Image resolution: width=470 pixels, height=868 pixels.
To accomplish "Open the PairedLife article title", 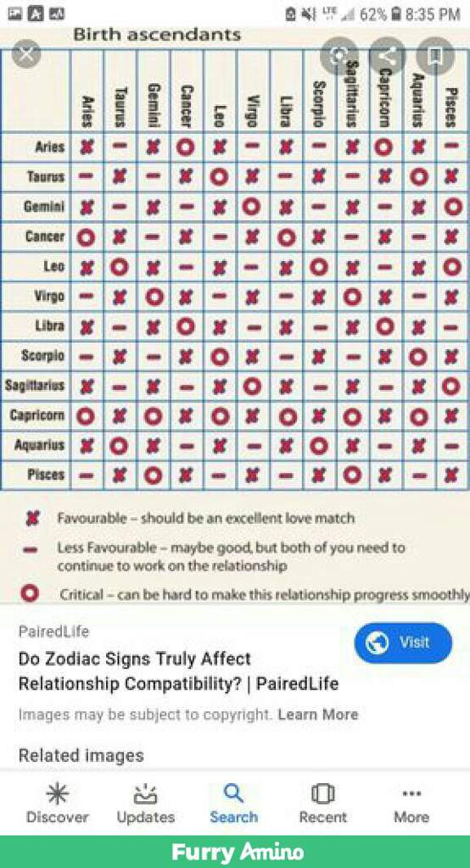I will click(x=178, y=671).
